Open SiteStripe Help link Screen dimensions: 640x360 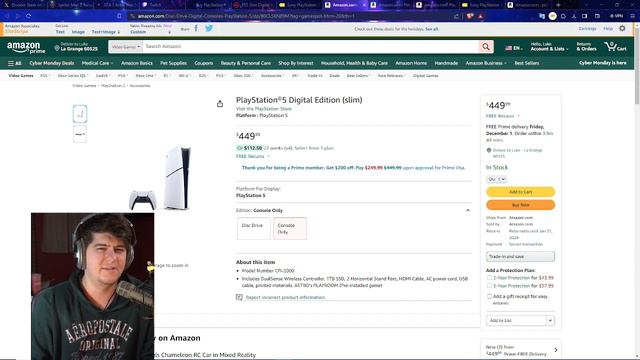(x=608, y=29)
